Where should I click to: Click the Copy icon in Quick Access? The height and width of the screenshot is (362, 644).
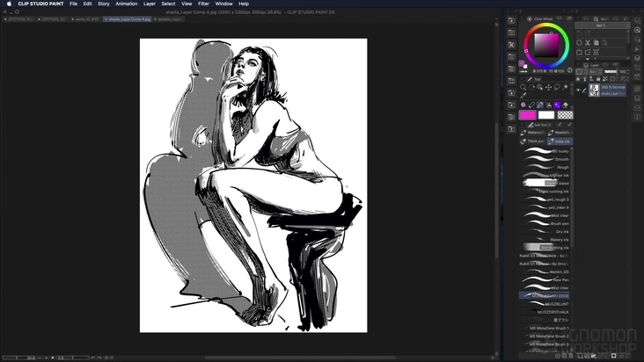click(596, 43)
